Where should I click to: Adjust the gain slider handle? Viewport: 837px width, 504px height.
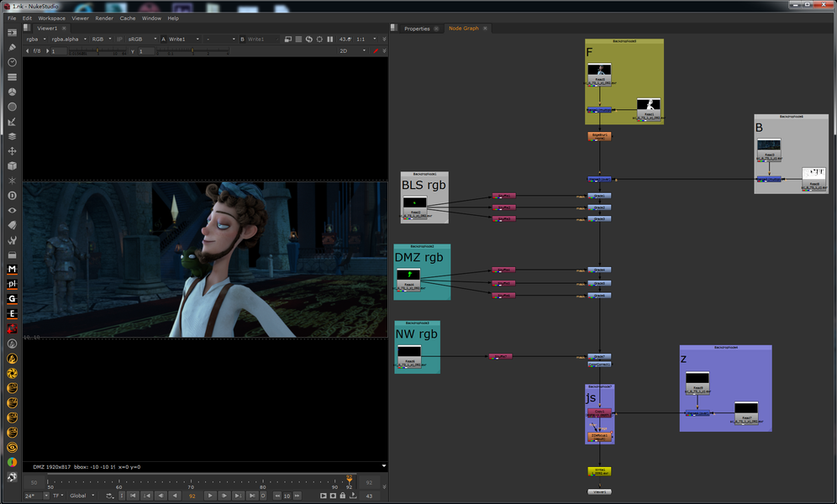(x=97, y=51)
